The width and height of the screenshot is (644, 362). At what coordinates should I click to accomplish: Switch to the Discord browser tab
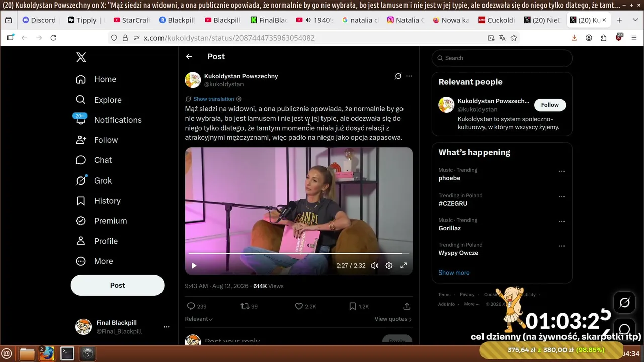click(39, 20)
